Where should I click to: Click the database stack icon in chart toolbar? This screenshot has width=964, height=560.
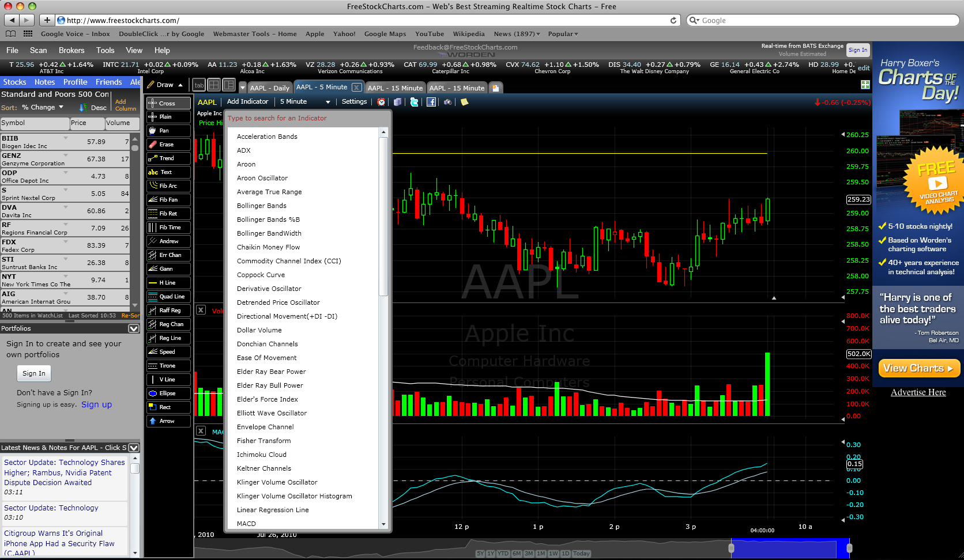397,102
